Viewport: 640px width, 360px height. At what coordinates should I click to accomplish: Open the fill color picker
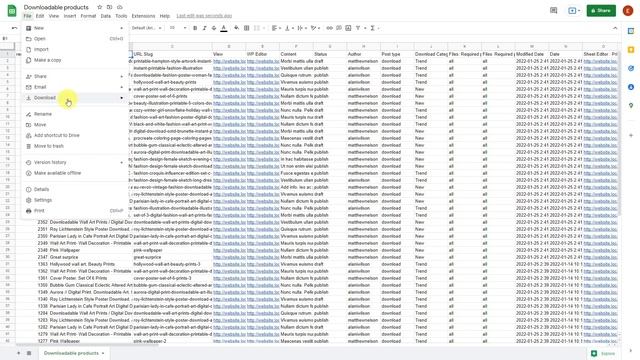coord(236,28)
